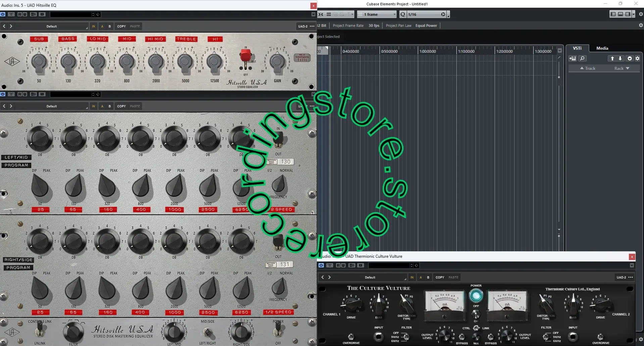Expand Rack section in VSTi panel

point(622,68)
